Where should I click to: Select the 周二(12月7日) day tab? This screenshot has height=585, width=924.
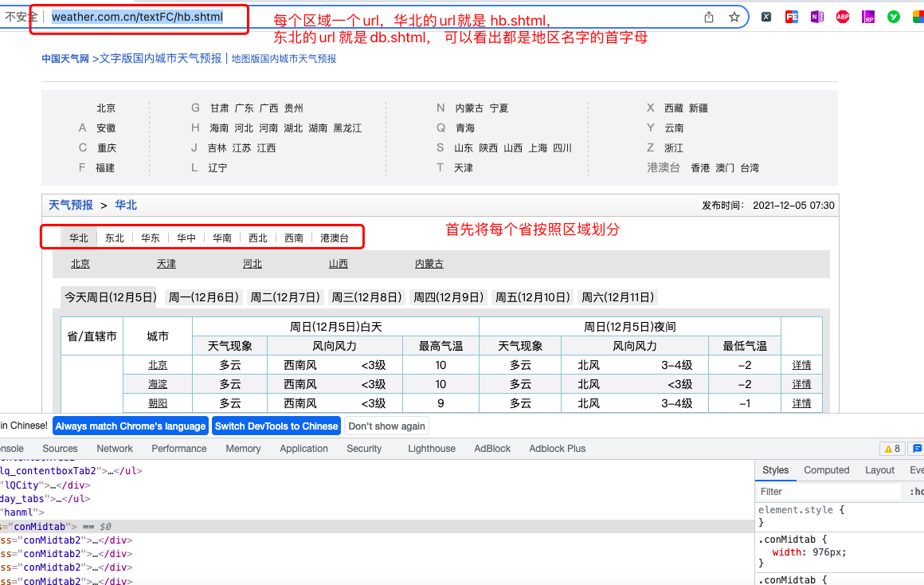[285, 297]
